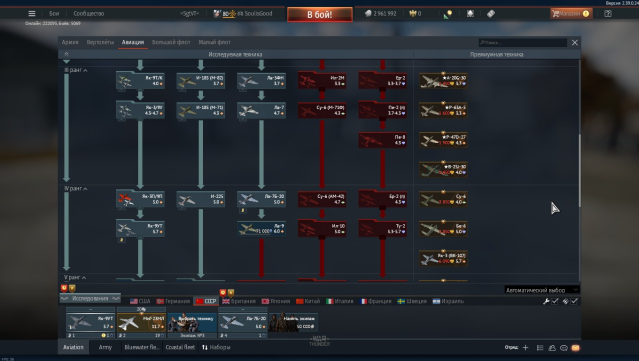
Task: Open the mail envelope icon
Action: [x=575, y=348]
